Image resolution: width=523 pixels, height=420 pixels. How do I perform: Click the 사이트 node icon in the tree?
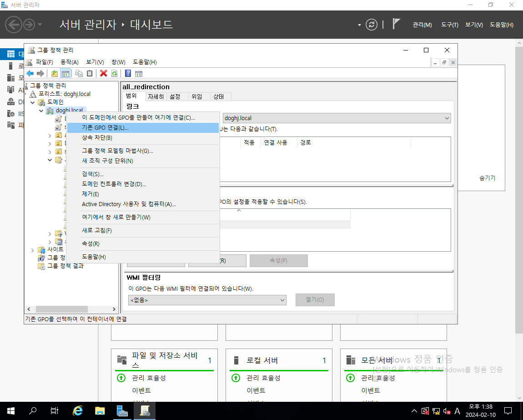point(41,250)
